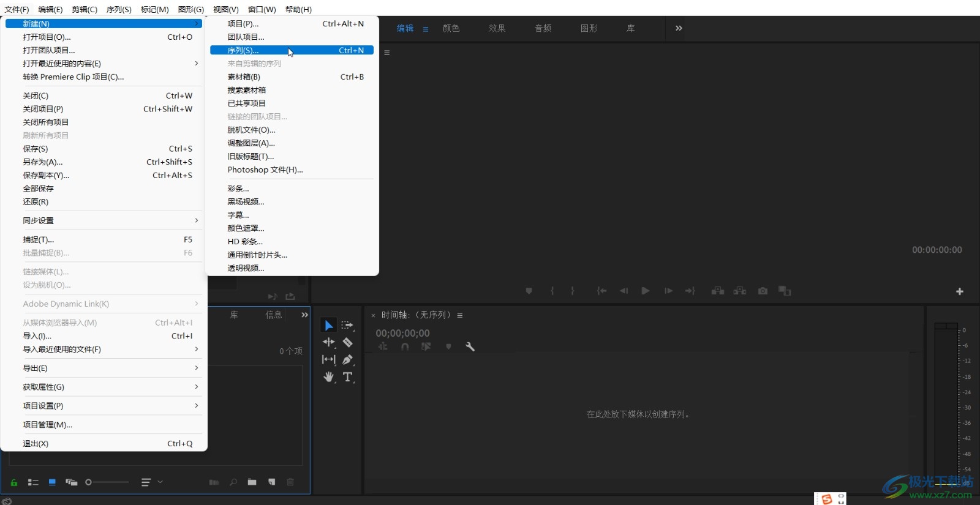Open the 信息 panel tab

[274, 315]
